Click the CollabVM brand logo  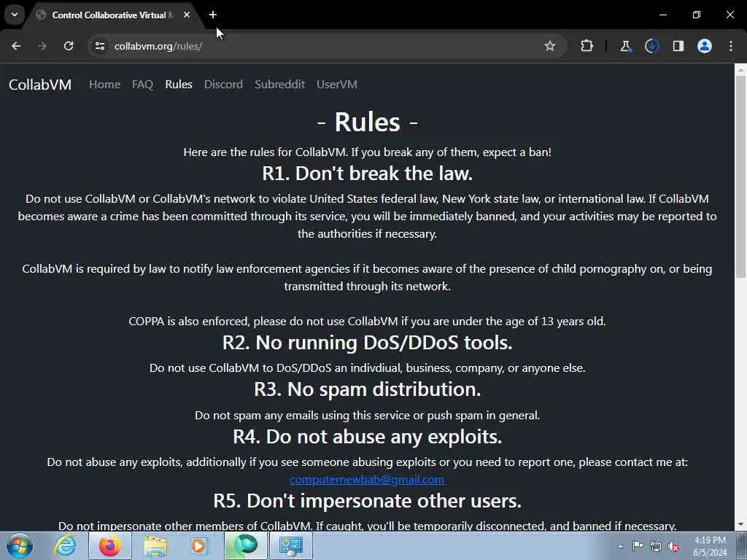[x=40, y=85]
